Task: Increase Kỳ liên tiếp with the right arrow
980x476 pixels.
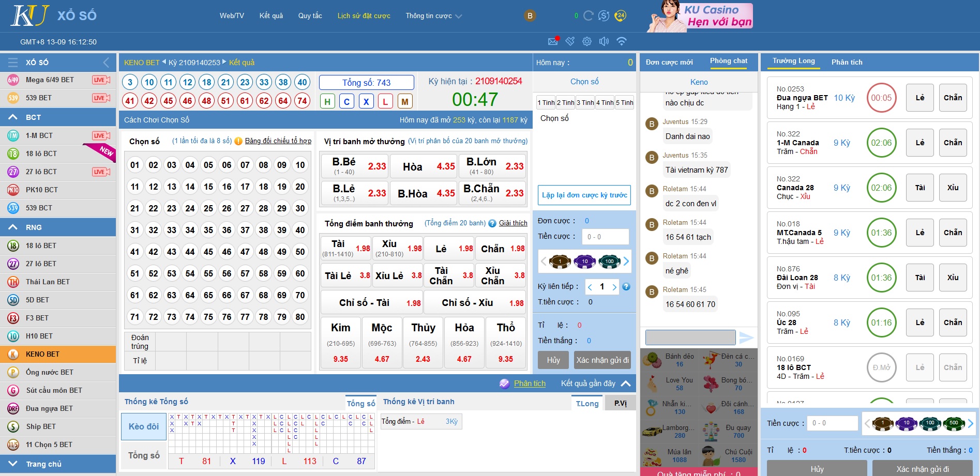Action: [x=614, y=287]
